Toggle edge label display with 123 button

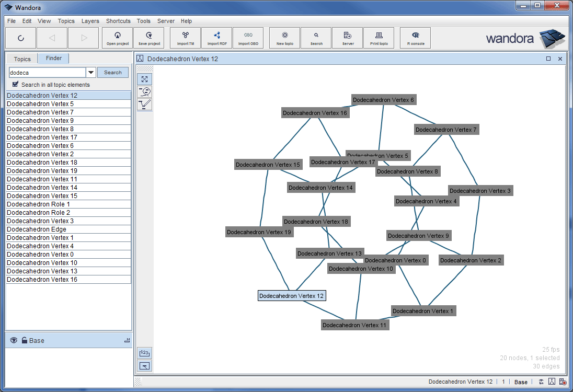coord(144,353)
